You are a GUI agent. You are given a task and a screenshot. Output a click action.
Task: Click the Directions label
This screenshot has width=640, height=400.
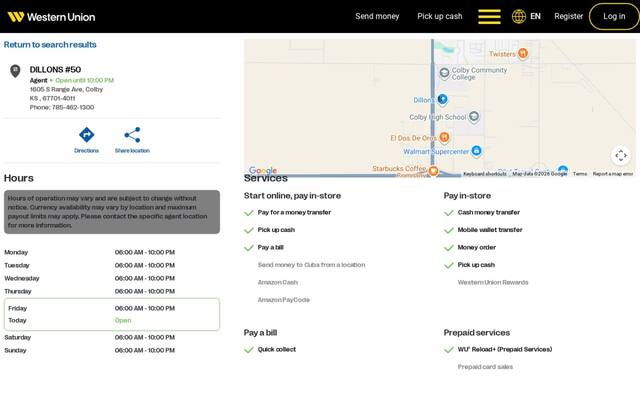coord(87,151)
